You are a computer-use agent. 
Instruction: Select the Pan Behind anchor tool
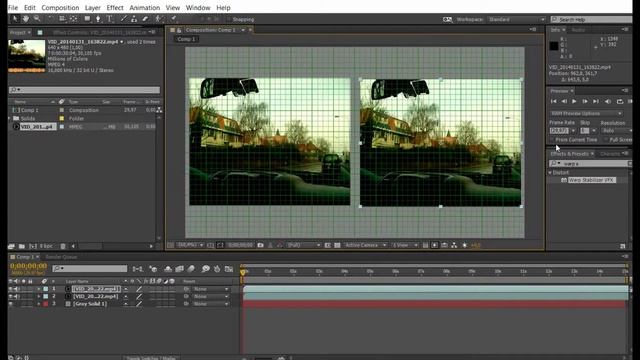coord(73,19)
